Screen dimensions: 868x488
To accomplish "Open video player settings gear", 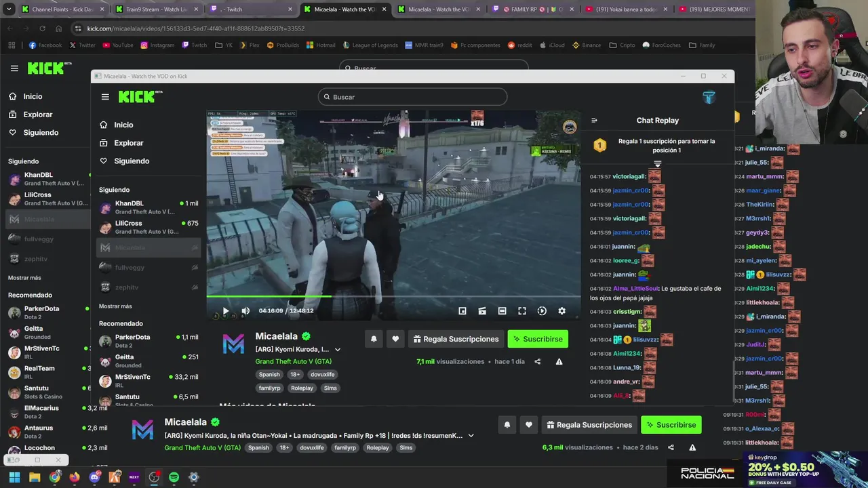I will coord(561,311).
